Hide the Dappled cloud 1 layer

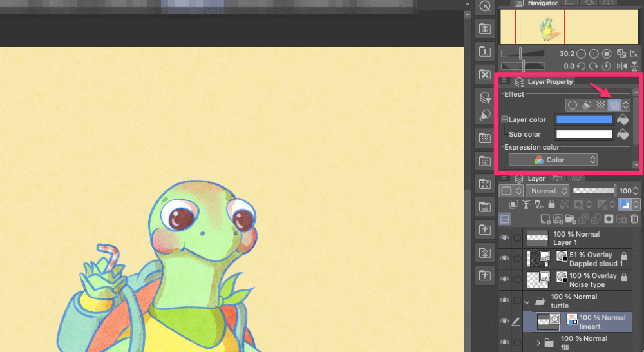click(x=504, y=259)
